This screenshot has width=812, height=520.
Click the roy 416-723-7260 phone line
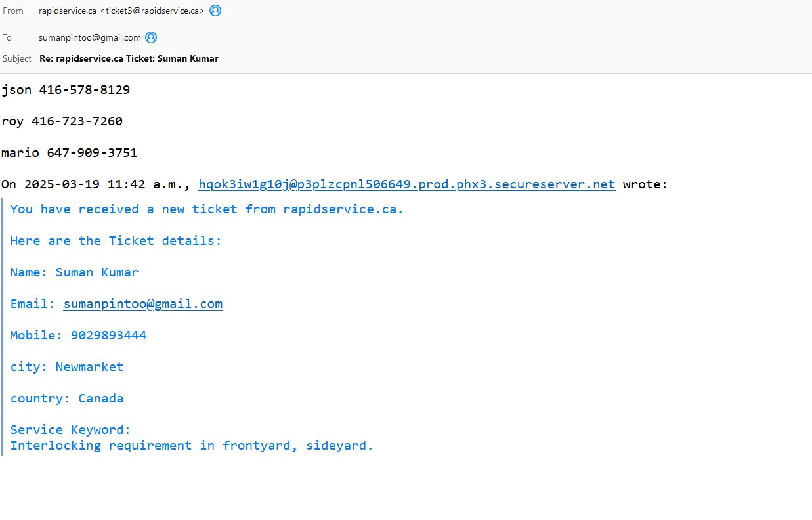coord(62,121)
